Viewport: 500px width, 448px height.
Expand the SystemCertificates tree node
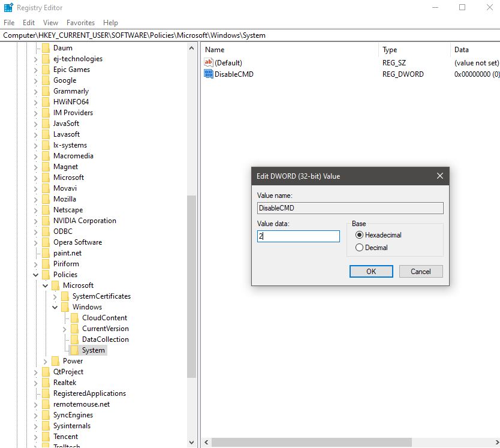pos(54,296)
